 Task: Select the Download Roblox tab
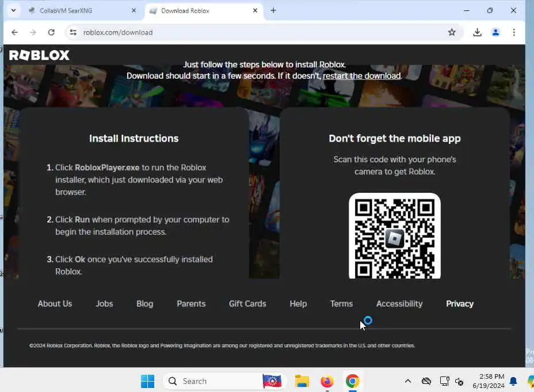pyautogui.click(x=204, y=10)
